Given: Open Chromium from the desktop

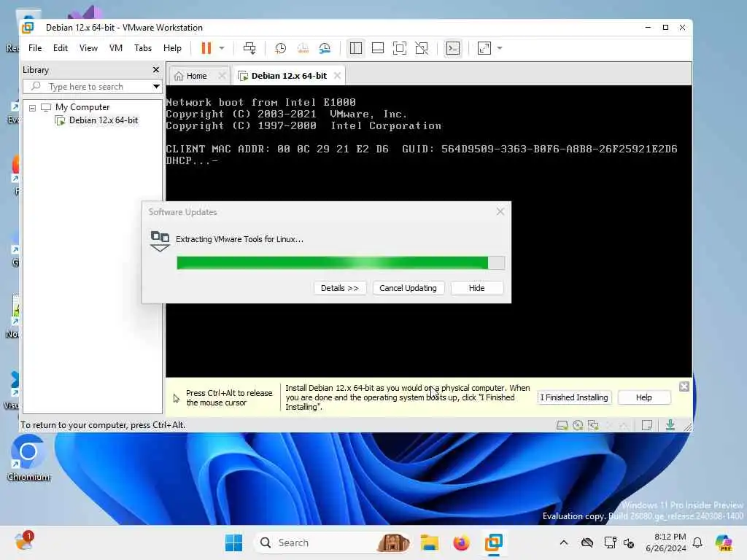Looking at the screenshot, I should tap(28, 458).
